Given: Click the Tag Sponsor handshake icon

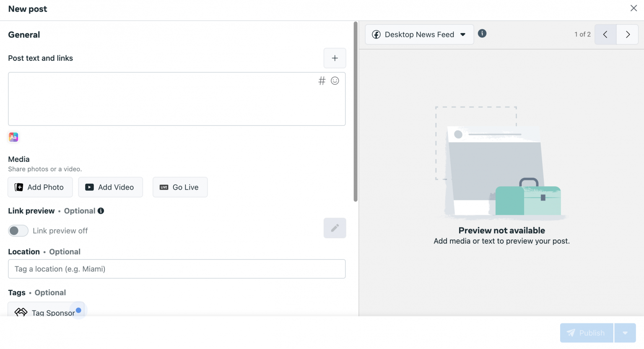Looking at the screenshot, I should coord(21,312).
